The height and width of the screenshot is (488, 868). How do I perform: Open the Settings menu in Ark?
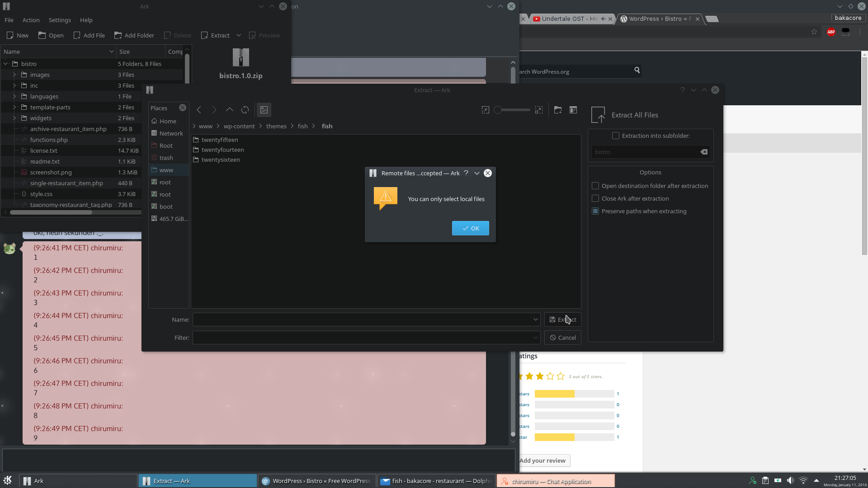click(60, 20)
